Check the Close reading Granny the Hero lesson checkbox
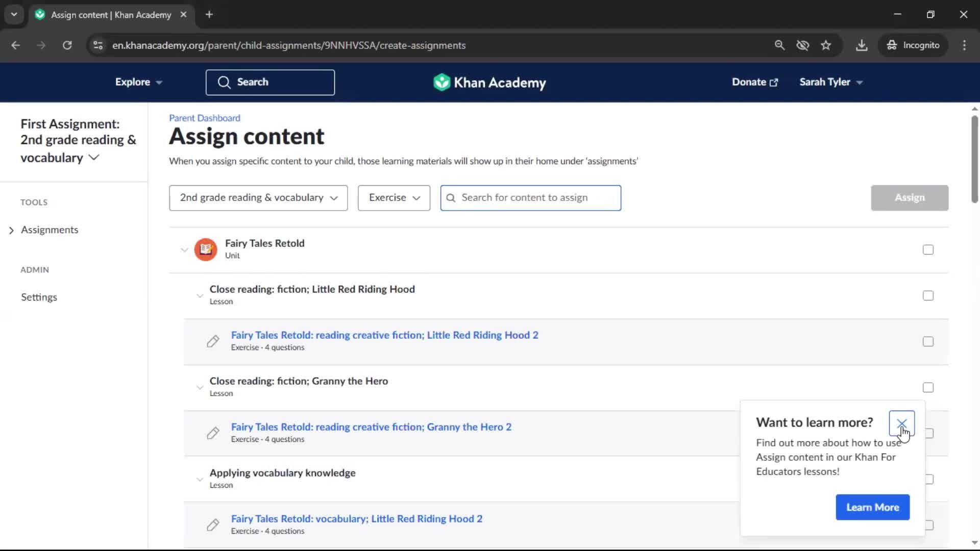Viewport: 980px width, 551px height. pyautogui.click(x=928, y=387)
